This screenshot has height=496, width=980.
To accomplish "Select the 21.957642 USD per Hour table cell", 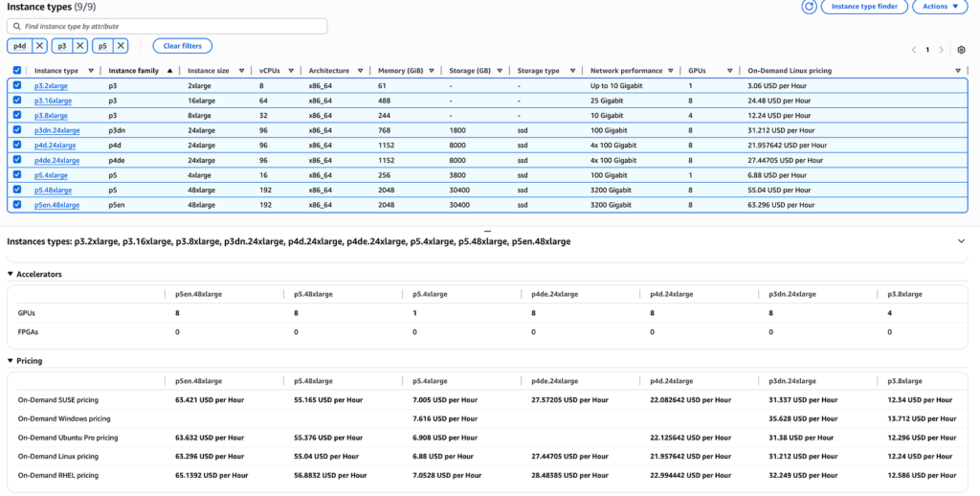I will tap(787, 146).
